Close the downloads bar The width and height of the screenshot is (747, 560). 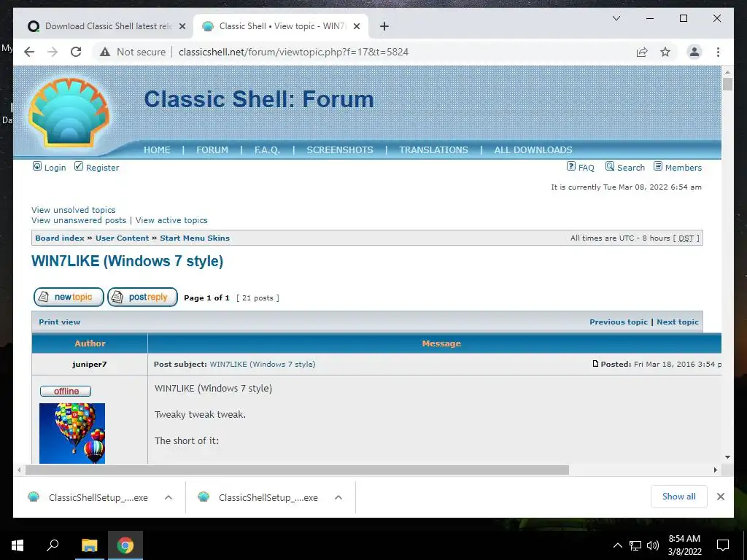click(x=720, y=497)
